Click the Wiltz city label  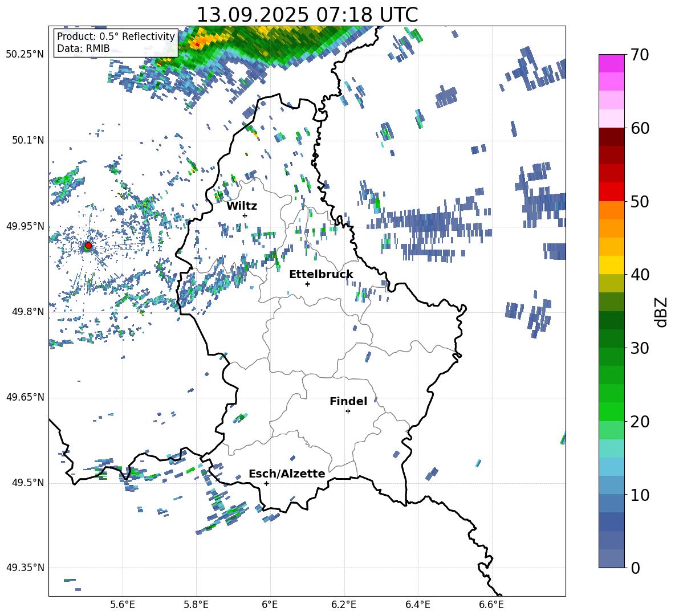click(x=242, y=206)
